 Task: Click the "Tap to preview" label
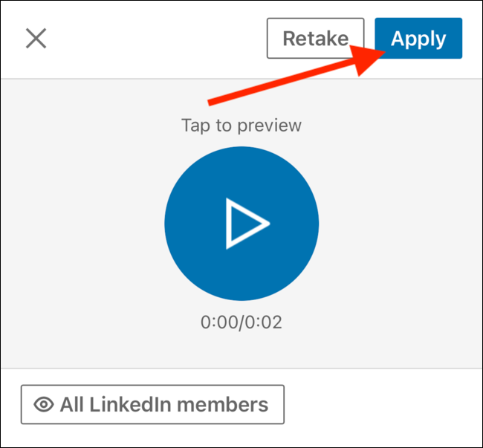(x=241, y=125)
